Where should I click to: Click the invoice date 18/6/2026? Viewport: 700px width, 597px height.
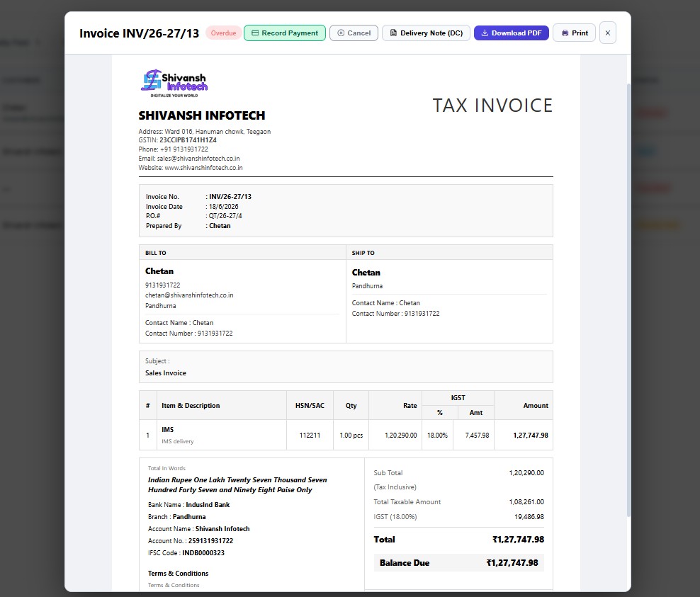click(x=224, y=207)
